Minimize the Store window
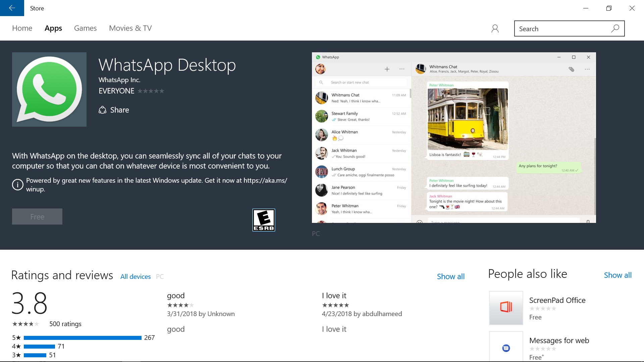This screenshot has height=362, width=644. (586, 8)
